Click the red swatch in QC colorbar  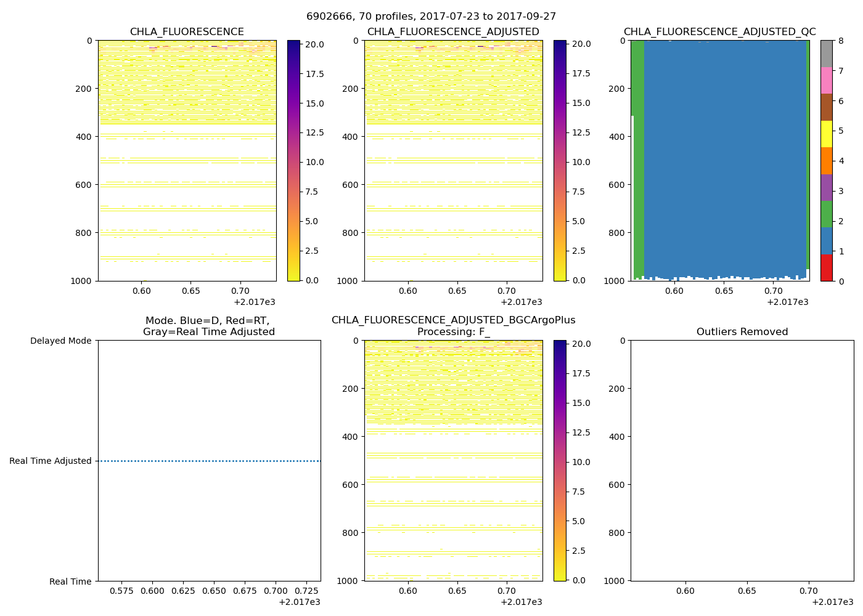click(826, 267)
